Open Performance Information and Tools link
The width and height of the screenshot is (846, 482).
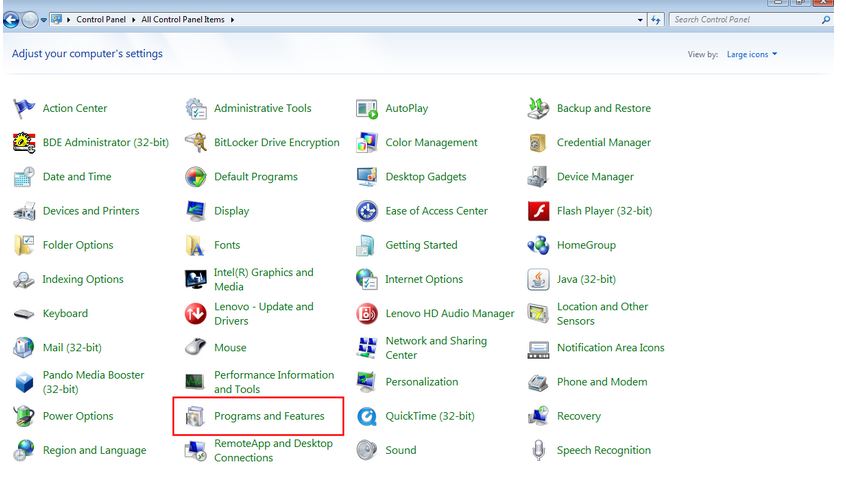[274, 382]
